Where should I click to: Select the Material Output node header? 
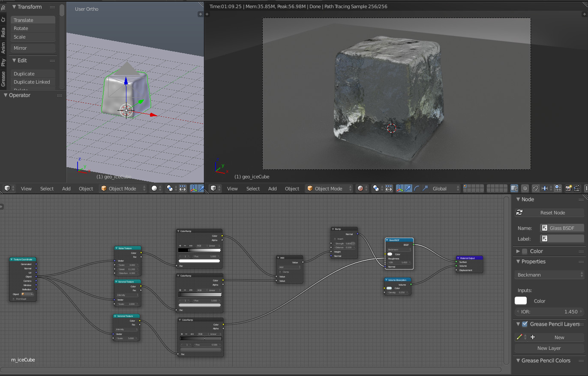coord(470,258)
